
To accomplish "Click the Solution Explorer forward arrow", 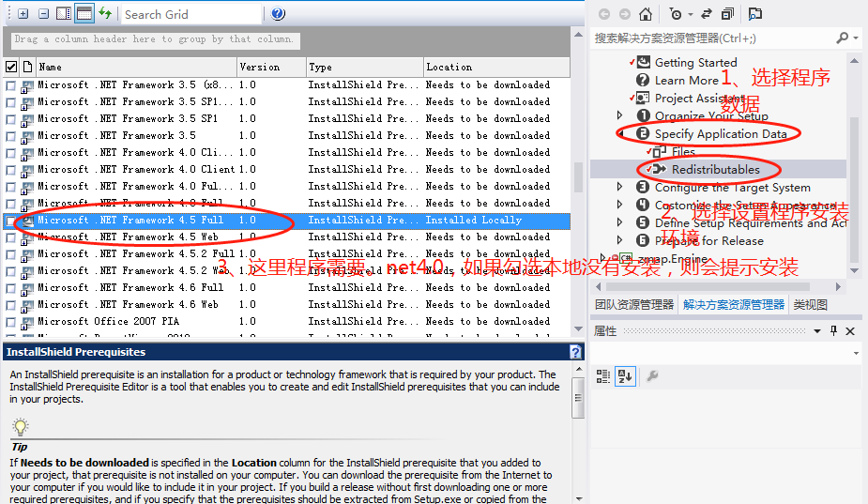I will 624,14.
